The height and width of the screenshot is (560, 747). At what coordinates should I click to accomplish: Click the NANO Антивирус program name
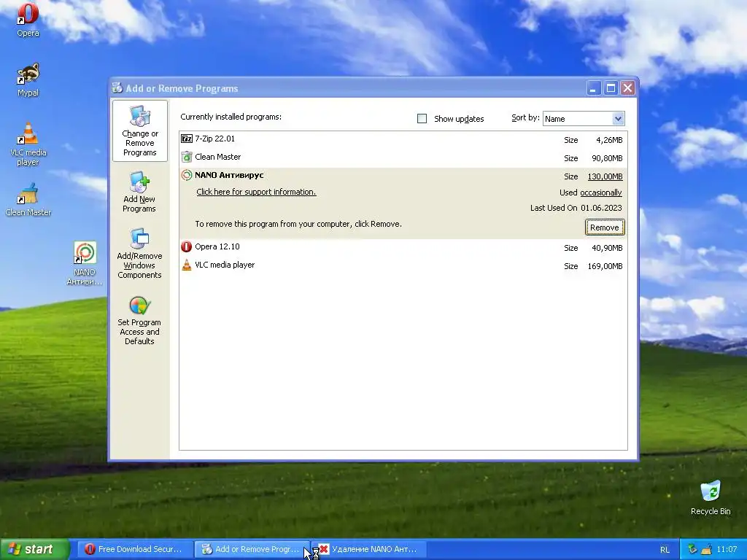click(229, 175)
